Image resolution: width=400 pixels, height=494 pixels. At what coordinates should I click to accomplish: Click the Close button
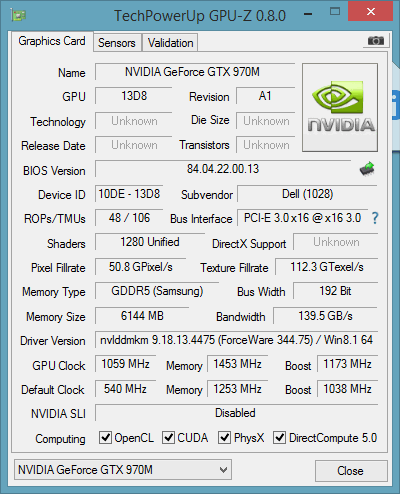point(351,471)
